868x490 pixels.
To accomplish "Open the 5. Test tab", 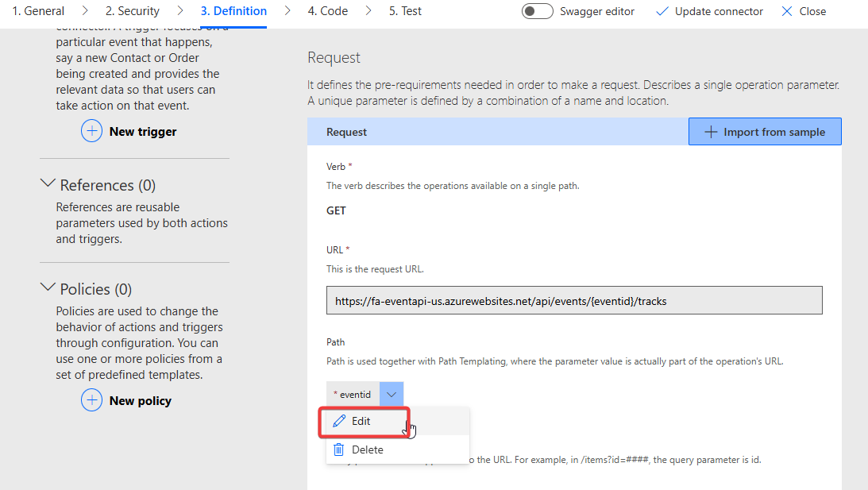I will click(x=405, y=10).
